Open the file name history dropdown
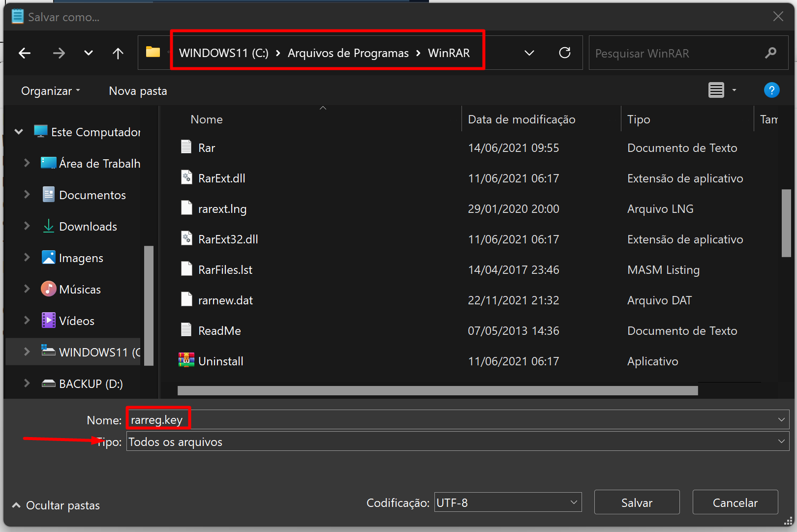Viewport: 797px width, 532px height. 781,420
